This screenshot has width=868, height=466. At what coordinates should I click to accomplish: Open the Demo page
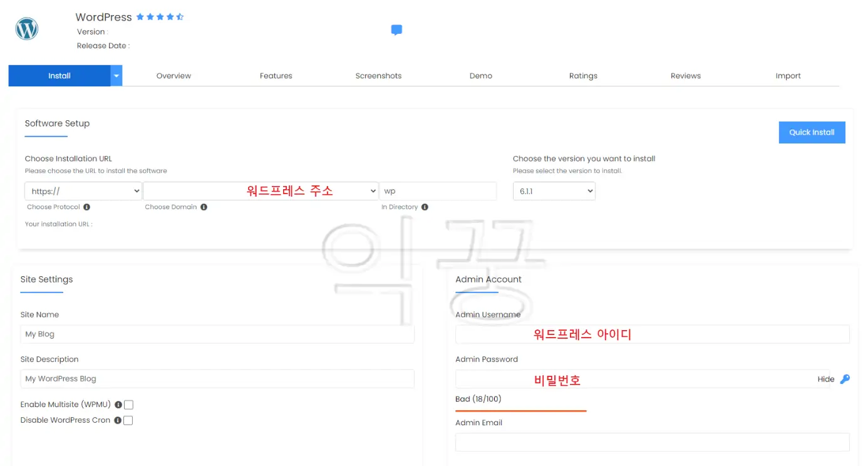click(480, 75)
